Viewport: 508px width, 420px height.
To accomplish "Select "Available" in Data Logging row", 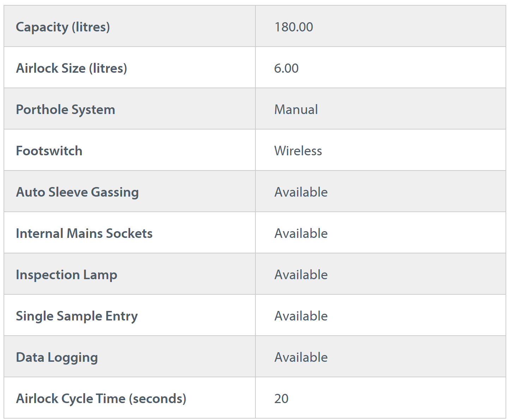I will (x=301, y=357).
